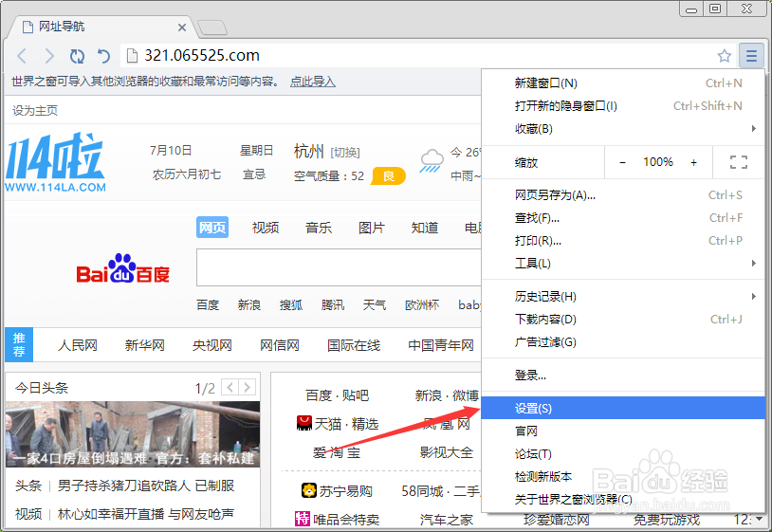This screenshot has height=532, width=772.
Task: Click the Baidu search input box
Action: 339,267
